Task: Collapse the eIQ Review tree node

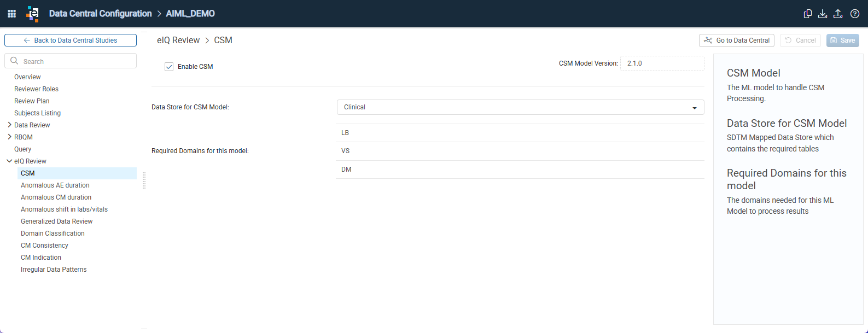Action: [9, 161]
